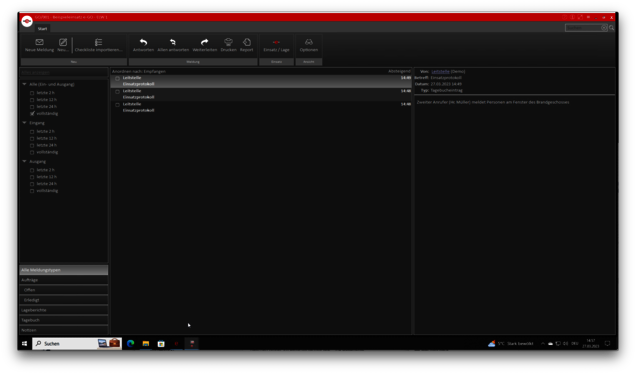This screenshot has height=374, width=636.
Task: Open File Explorer from taskbar
Action: [x=146, y=344]
